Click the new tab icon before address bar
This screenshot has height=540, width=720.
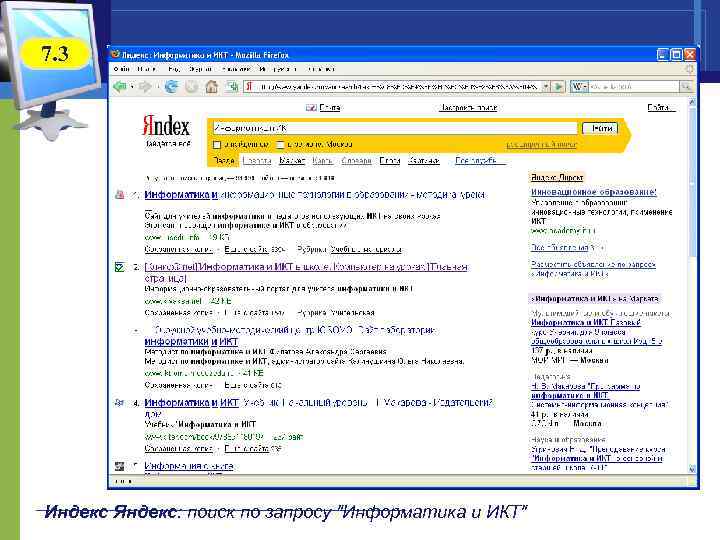pos(232,86)
